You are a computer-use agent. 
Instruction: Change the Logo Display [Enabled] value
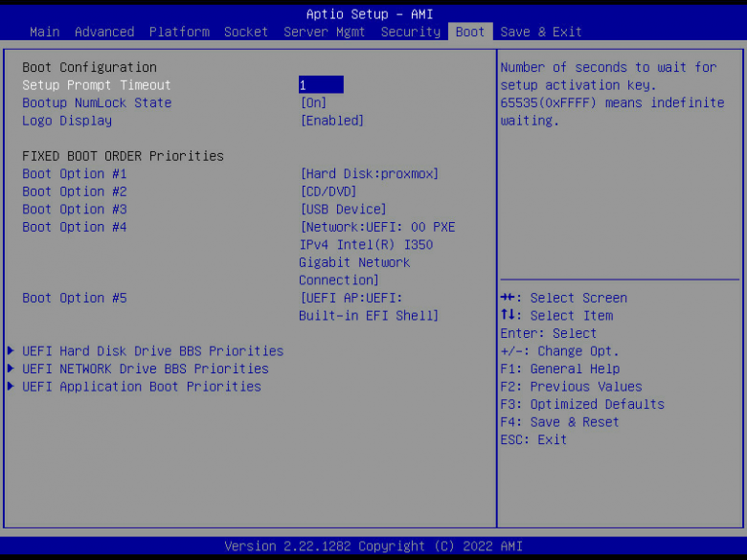[332, 121]
